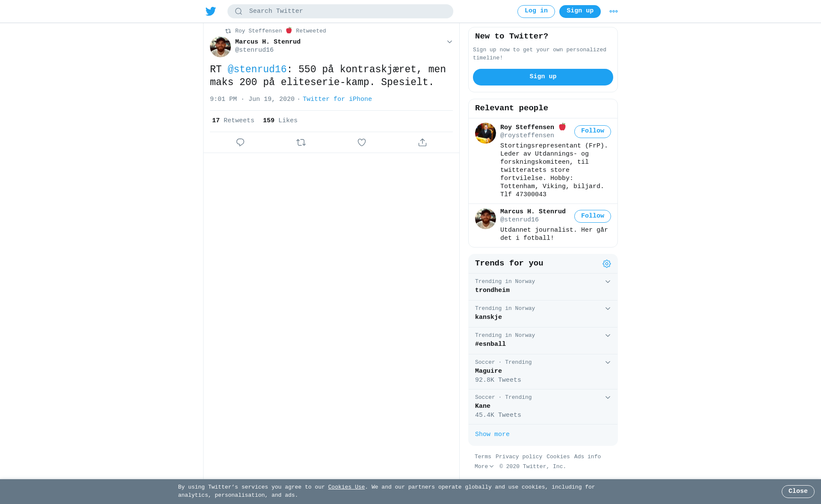
Task: Expand the tweet options chevron
Action: [449, 42]
